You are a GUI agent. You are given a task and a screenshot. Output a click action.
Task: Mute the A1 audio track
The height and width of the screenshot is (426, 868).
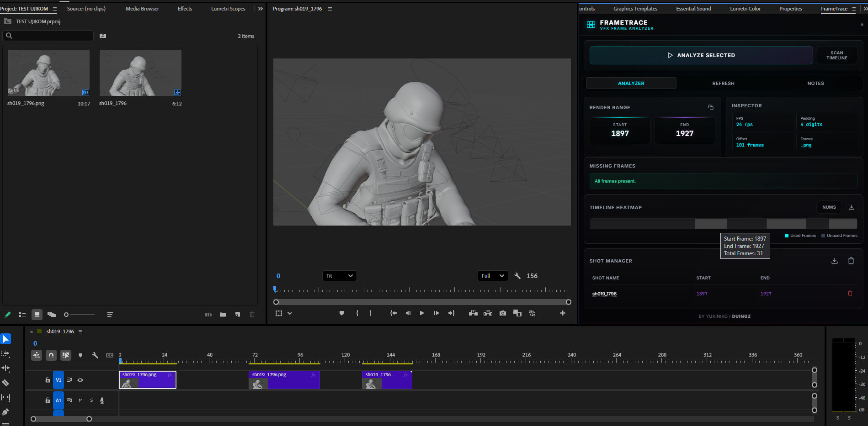[x=80, y=400]
